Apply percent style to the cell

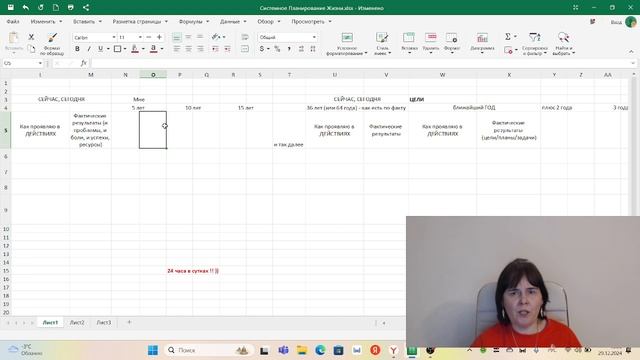point(277,49)
